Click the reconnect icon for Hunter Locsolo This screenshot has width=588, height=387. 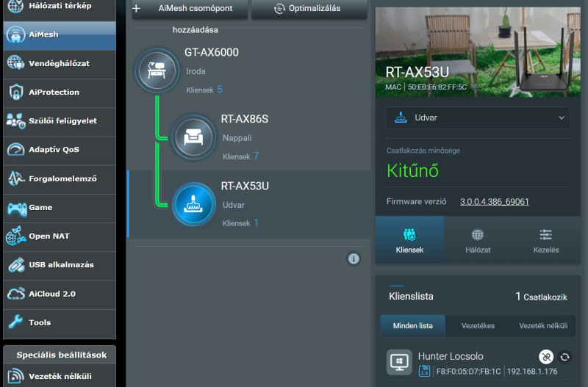tap(564, 357)
